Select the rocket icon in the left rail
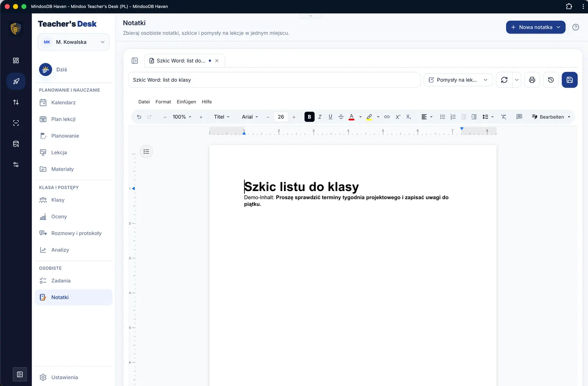 [16, 81]
